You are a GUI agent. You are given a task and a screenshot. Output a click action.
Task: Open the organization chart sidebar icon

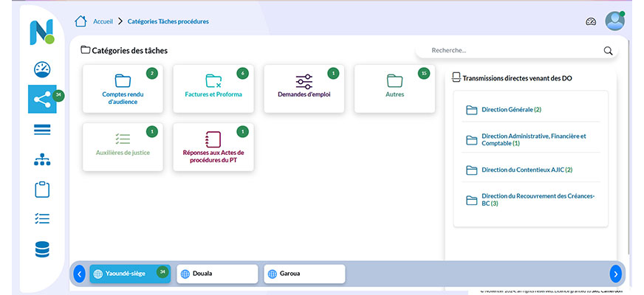click(42, 159)
